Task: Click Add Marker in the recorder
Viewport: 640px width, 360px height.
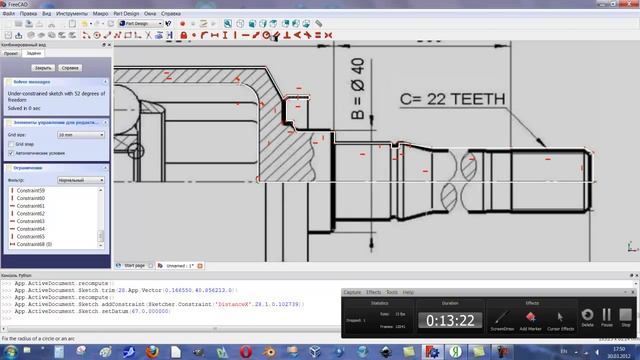Action: pos(531,320)
